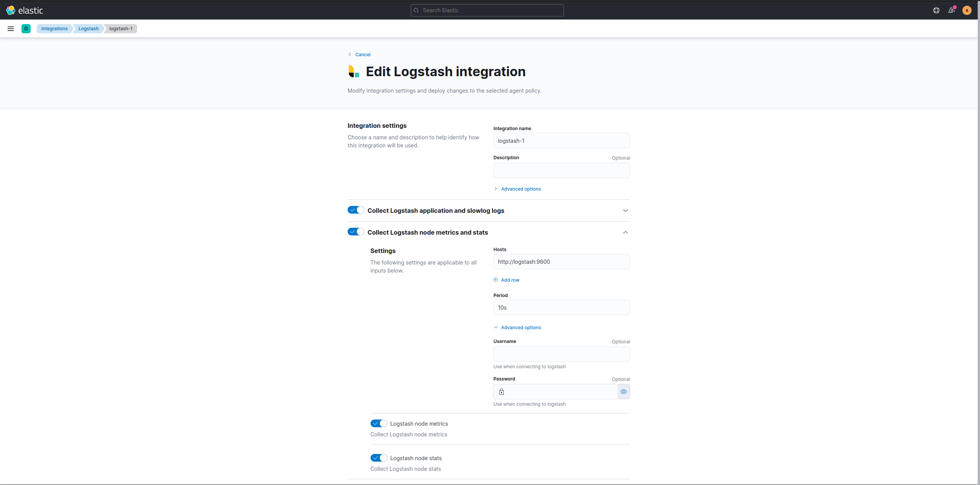Go to Logstash breadcrumb

tap(88, 29)
